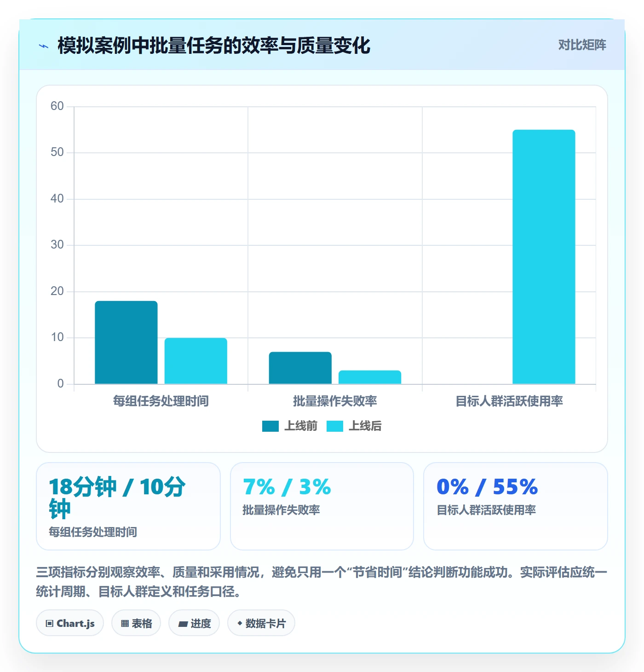Click the 批量操作失败率 x-axis label
Image resolution: width=644 pixels, height=672 pixels.
(335, 401)
